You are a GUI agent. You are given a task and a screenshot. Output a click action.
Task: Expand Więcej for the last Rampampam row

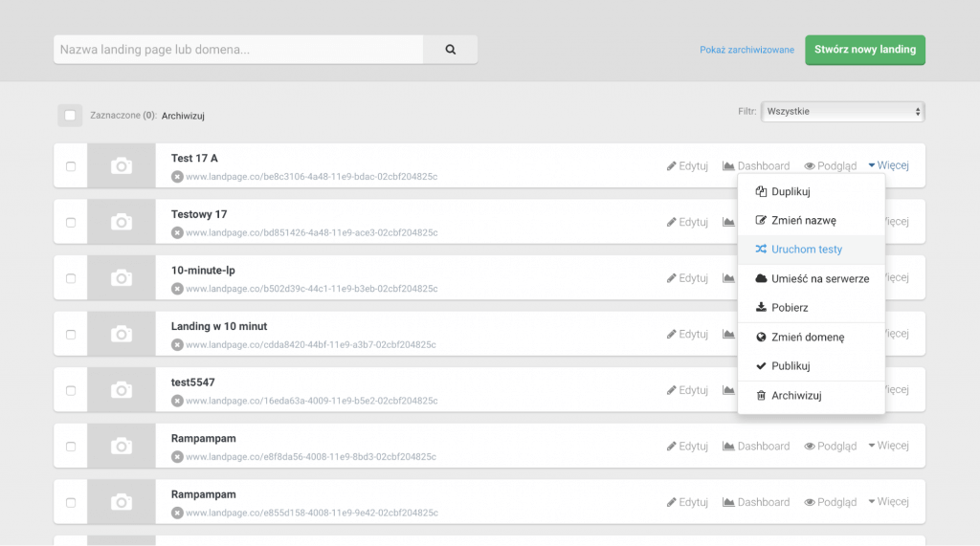click(x=888, y=502)
